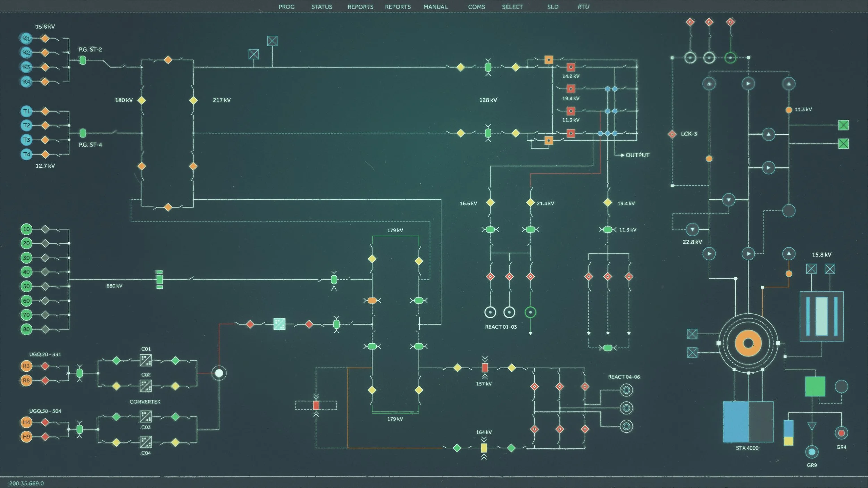Viewport: 868px width, 488px height.
Task: Open converter block C02
Action: (x=146, y=386)
